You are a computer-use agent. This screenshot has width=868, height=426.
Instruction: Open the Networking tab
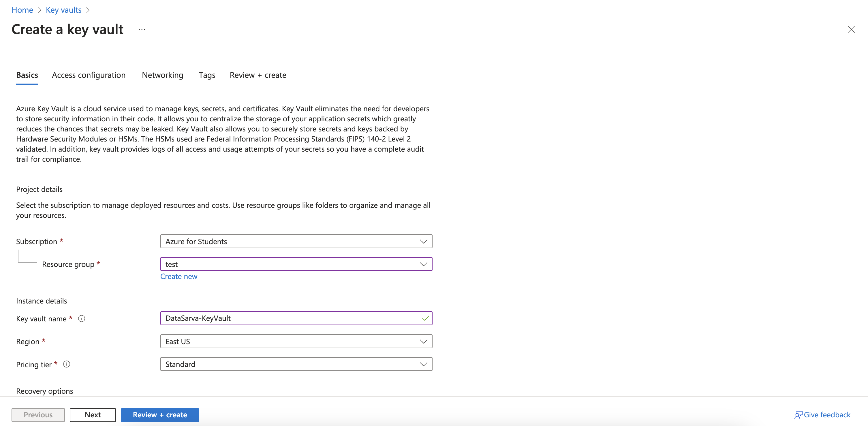pos(162,75)
